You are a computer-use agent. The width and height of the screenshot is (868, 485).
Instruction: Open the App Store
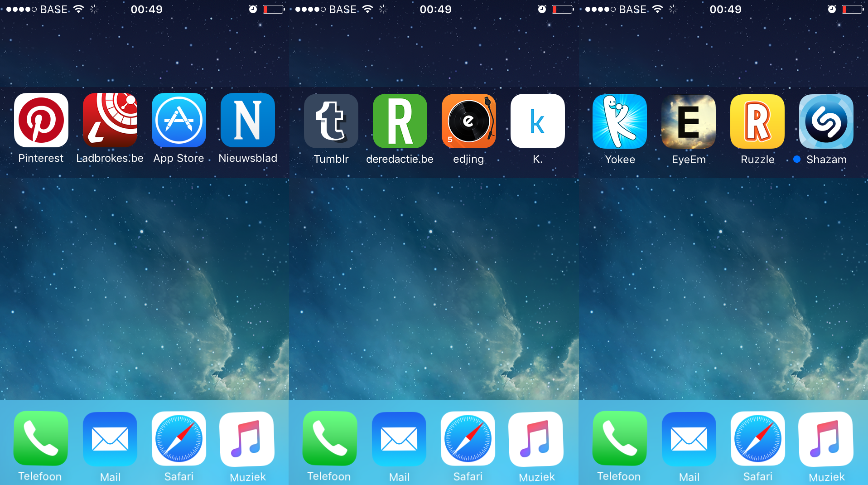pyautogui.click(x=179, y=120)
